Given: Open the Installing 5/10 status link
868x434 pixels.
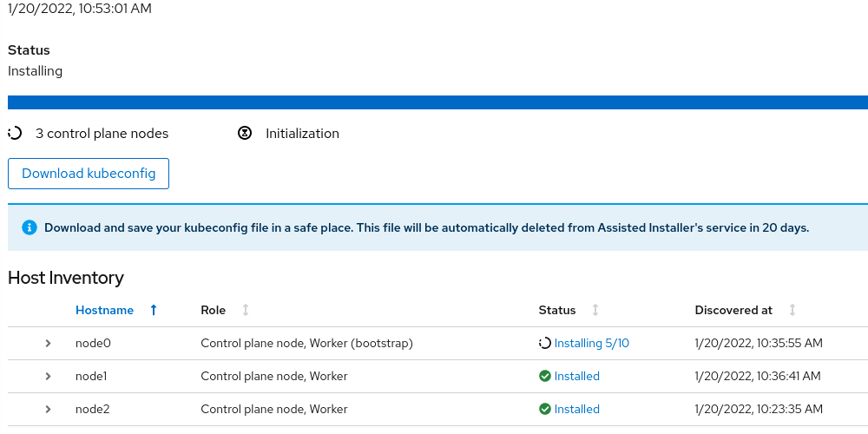Looking at the screenshot, I should pos(592,343).
